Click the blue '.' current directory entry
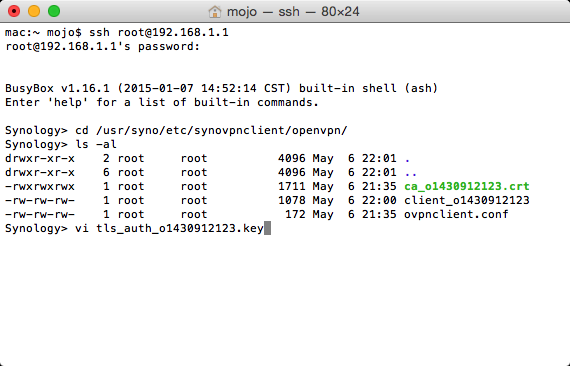 [408, 159]
